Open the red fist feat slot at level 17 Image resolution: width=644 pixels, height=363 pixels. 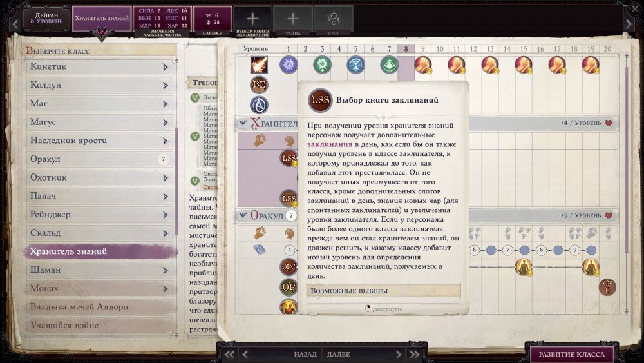(557, 65)
